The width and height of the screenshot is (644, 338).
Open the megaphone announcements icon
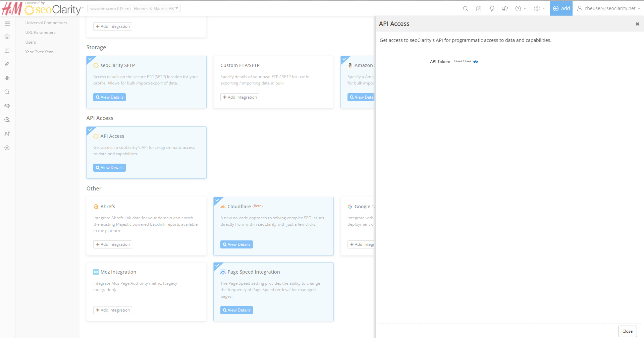point(505,9)
